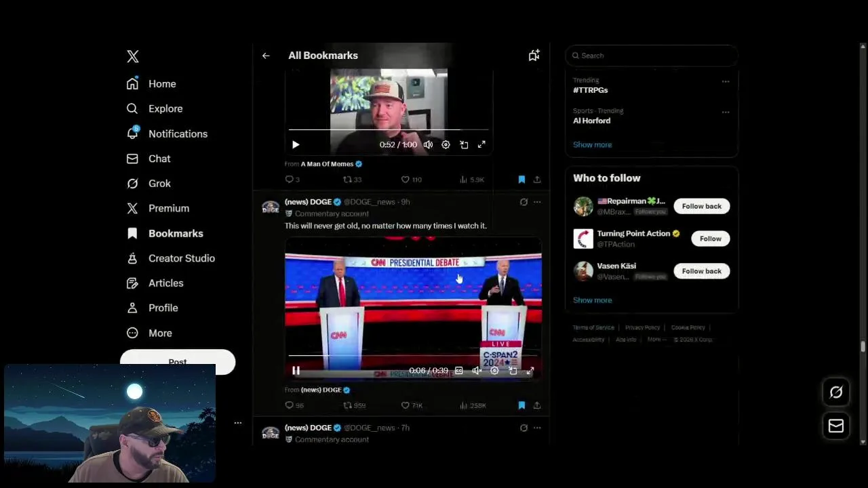This screenshot has height=488, width=868.
Task: Toggle picture-in-picture on debate video
Action: (x=513, y=371)
